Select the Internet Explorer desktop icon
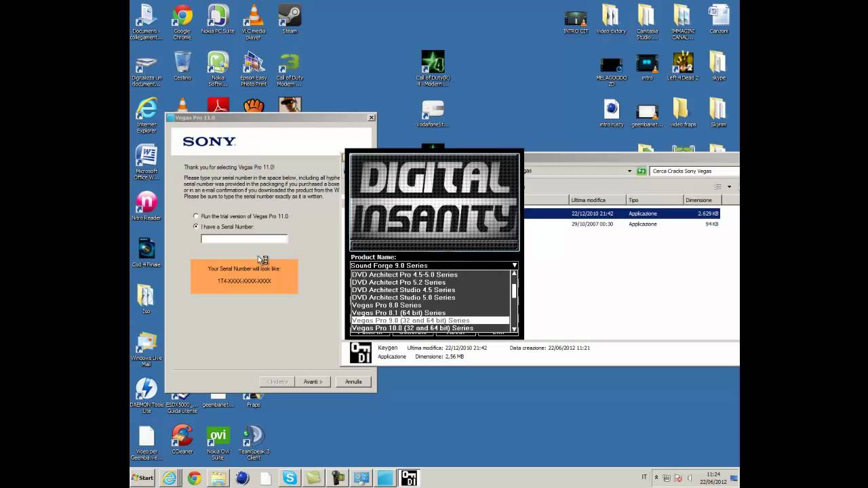 pos(146,116)
